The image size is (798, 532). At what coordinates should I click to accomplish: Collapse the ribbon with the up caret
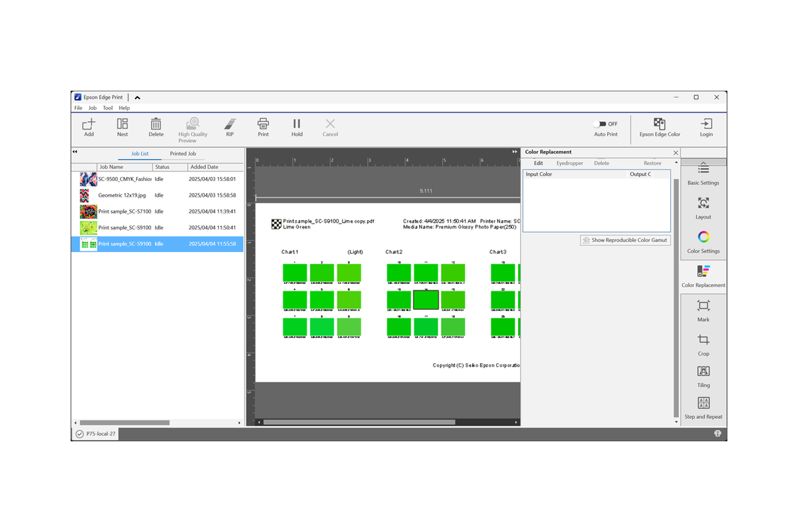point(138,97)
